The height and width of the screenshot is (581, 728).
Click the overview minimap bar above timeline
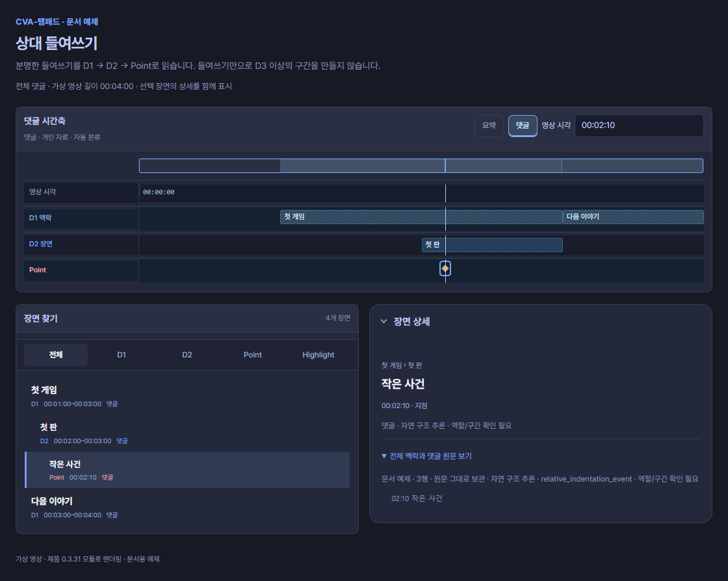pyautogui.click(x=421, y=166)
